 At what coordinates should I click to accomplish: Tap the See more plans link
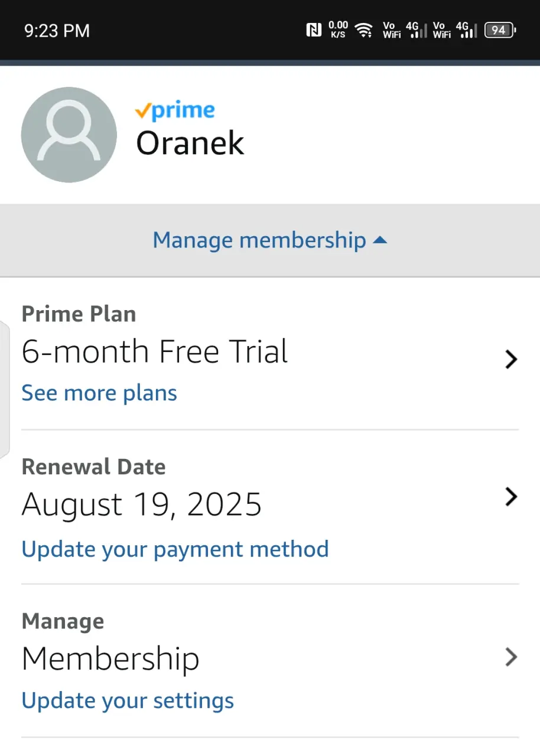[99, 393]
